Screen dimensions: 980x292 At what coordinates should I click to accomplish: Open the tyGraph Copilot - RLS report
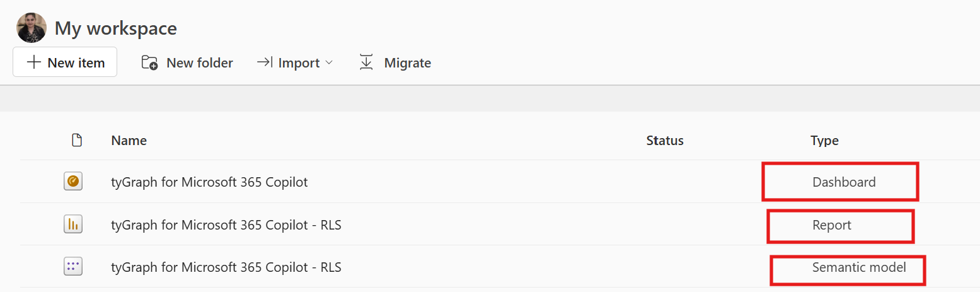tap(226, 225)
